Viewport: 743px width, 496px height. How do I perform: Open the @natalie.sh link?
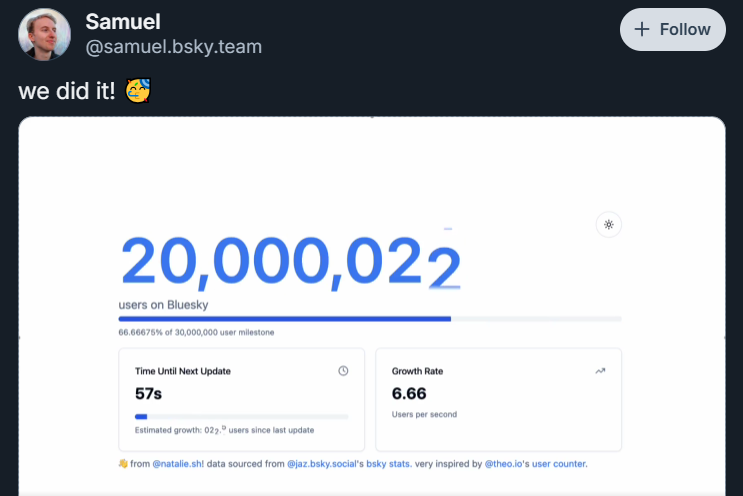click(178, 464)
